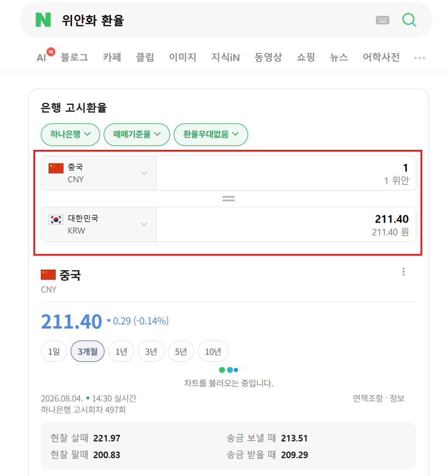Click the Korean flag in KRW selector
The image size is (448, 476).
[x=56, y=219]
